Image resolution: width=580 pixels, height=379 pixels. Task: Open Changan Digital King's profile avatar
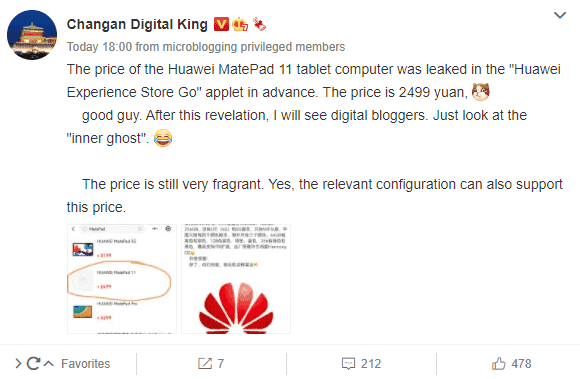(x=32, y=35)
